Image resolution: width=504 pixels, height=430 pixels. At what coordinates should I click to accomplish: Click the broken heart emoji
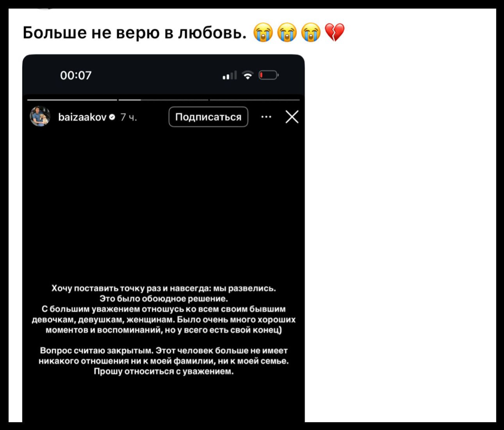[334, 32]
